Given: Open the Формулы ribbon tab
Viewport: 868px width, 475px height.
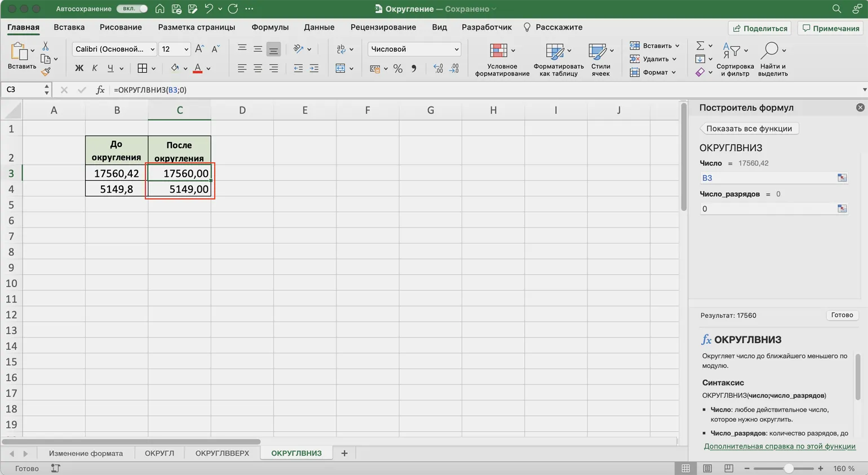Looking at the screenshot, I should 269,27.
